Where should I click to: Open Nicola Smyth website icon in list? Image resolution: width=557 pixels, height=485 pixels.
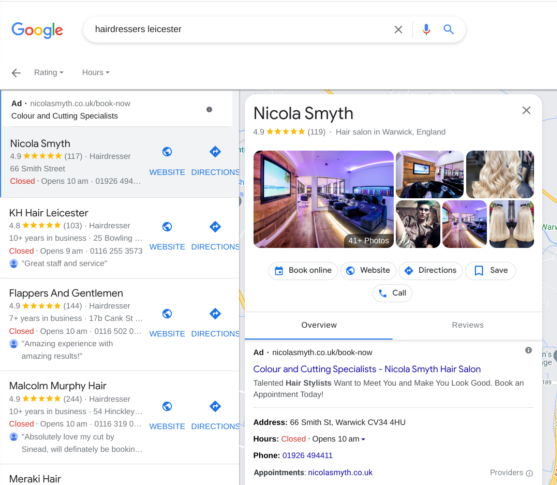[167, 152]
